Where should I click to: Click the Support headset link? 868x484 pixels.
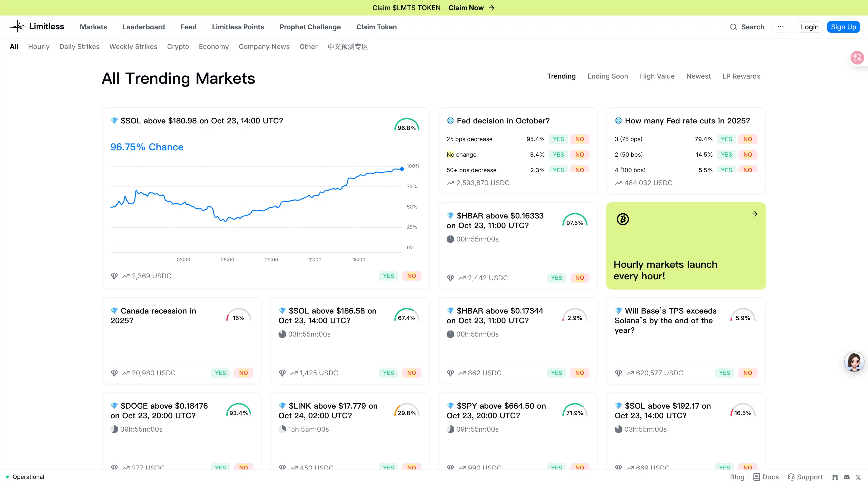pyautogui.click(x=805, y=477)
